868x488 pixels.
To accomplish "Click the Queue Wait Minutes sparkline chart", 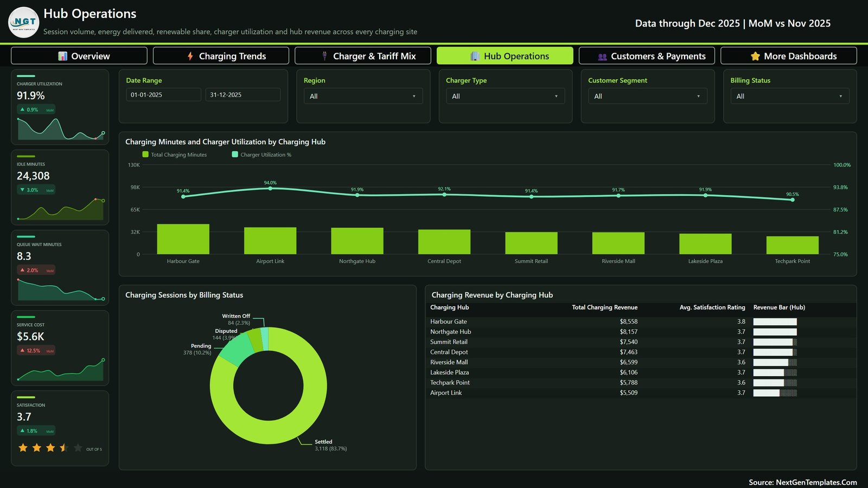I will click(60, 290).
